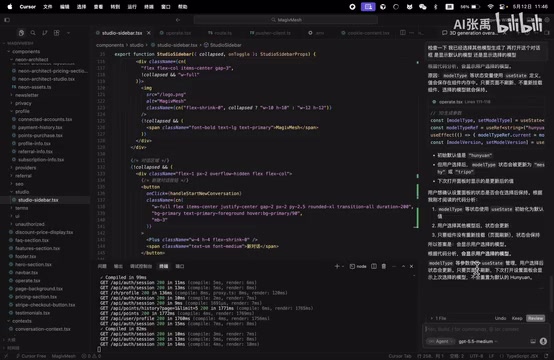Add a new terminal with plus icon
Screen dimensions: 554x360
(337, 266)
